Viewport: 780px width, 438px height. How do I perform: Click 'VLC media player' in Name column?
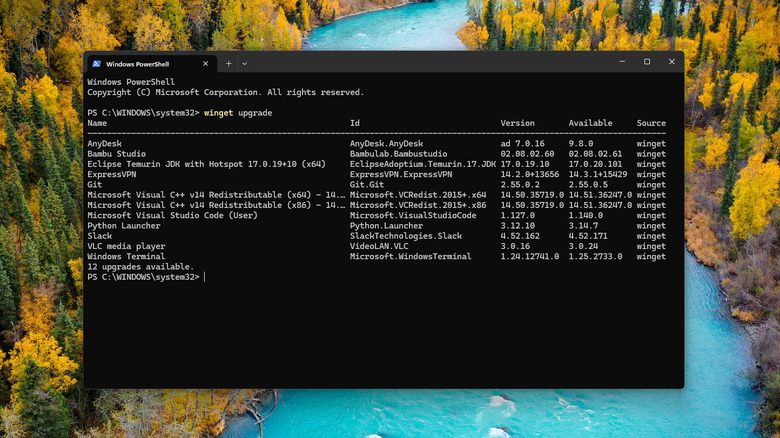[x=126, y=246]
